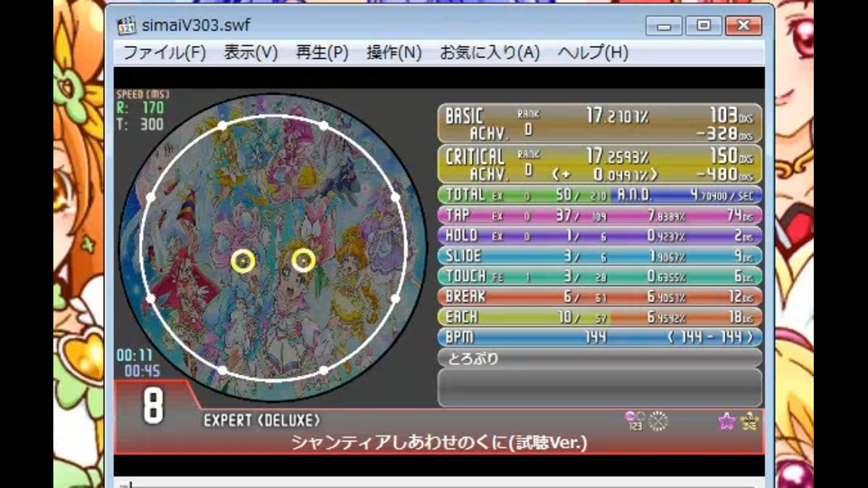Click the EACH statistics row
The image size is (868, 488).
tap(599, 317)
